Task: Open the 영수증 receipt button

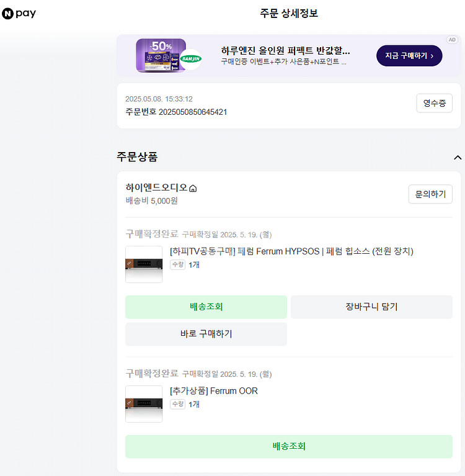Action: pos(434,103)
